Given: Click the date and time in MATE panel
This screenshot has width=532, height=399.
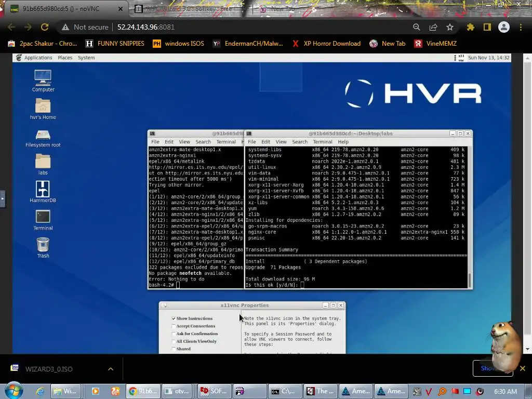Looking at the screenshot, I should (x=488, y=58).
